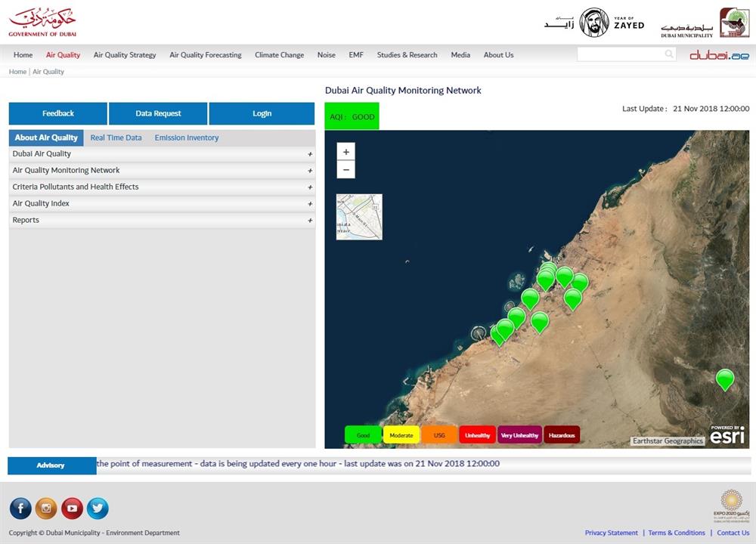Open the YouTube social icon

pos(72,508)
